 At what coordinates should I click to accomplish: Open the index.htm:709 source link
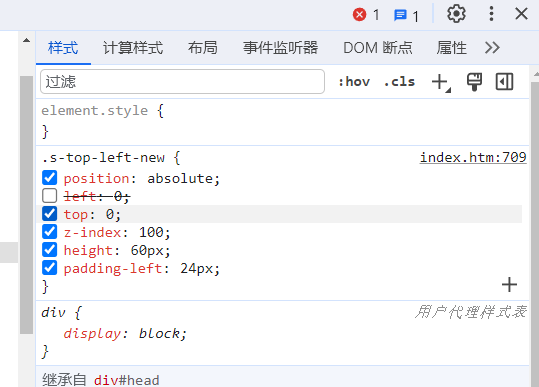[473, 158]
